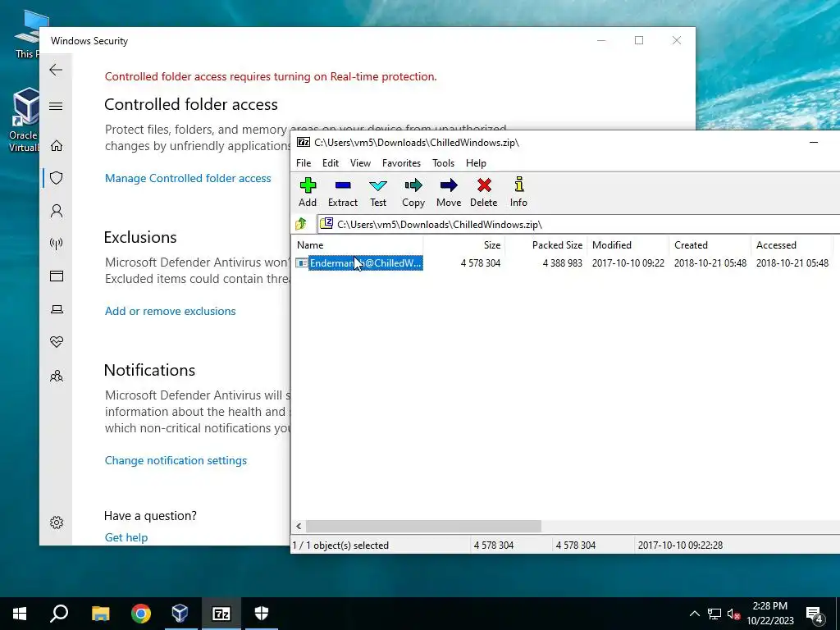Open the Windows Start menu
840x630 pixels.
click(20, 614)
